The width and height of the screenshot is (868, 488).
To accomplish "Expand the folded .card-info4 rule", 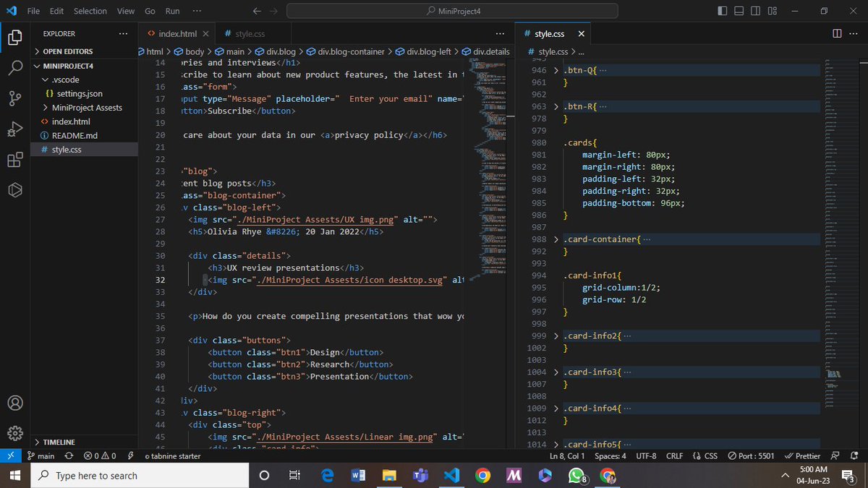I will (x=556, y=408).
